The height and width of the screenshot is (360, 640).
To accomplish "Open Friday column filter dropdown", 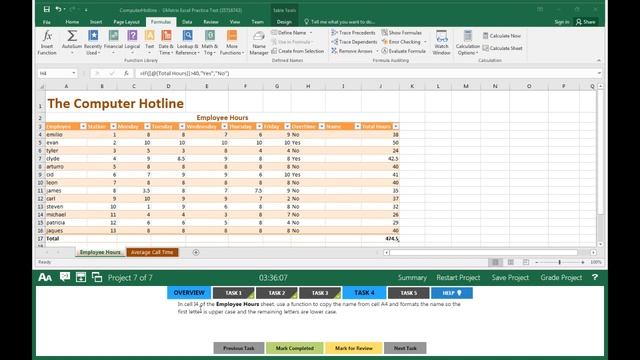I will (x=287, y=127).
